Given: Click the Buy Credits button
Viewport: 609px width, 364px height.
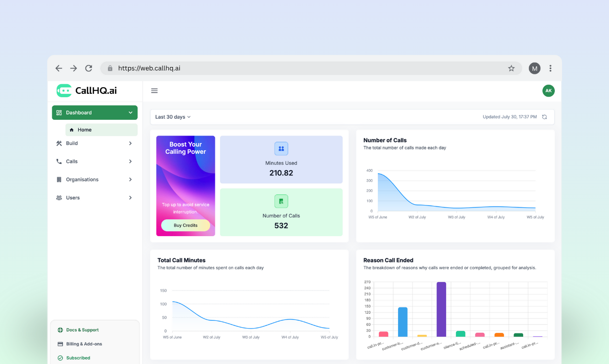Looking at the screenshot, I should [x=186, y=226].
